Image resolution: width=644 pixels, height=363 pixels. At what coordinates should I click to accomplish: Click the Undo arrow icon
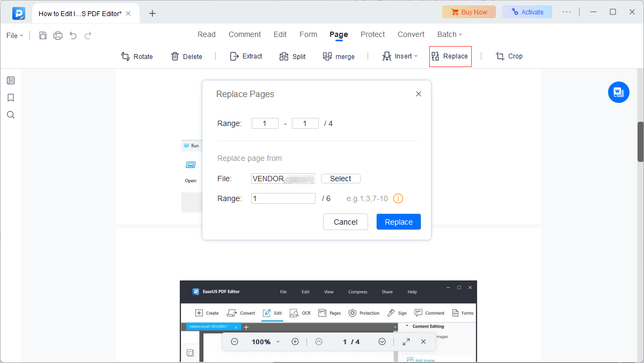pos(73,35)
